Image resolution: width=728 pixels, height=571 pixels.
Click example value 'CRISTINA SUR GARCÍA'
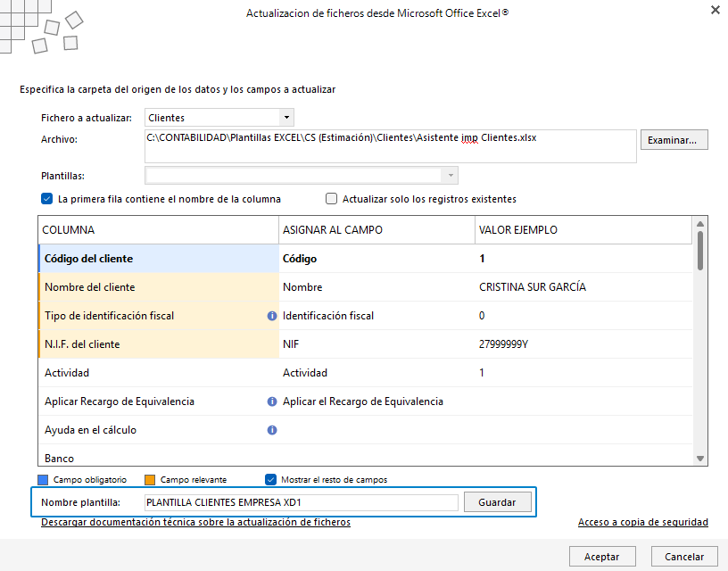click(533, 287)
